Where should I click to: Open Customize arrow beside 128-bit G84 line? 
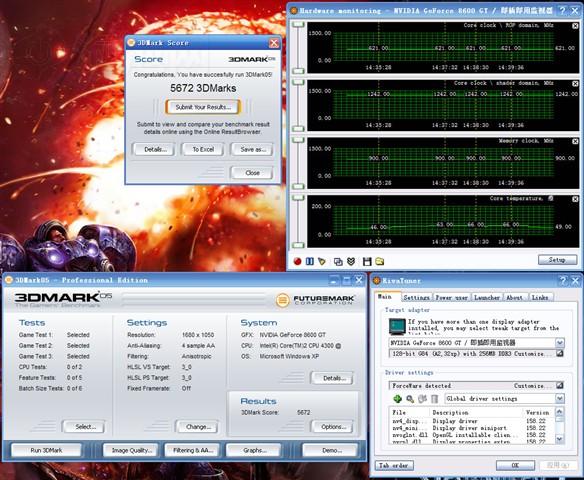click(x=560, y=353)
